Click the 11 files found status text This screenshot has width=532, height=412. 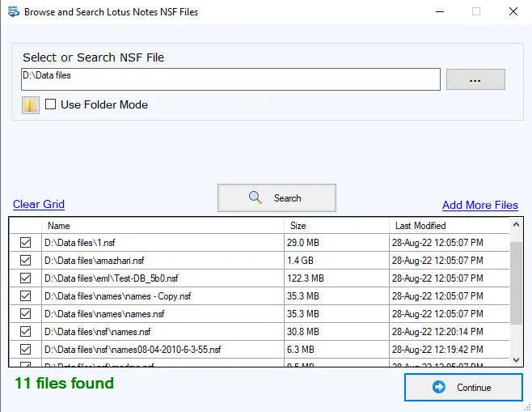(x=64, y=383)
